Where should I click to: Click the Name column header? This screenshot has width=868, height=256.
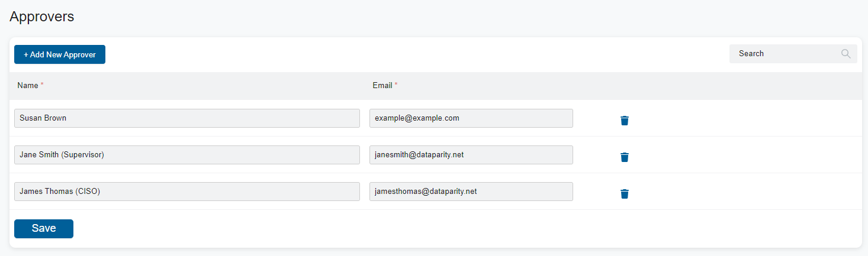pyautogui.click(x=27, y=85)
